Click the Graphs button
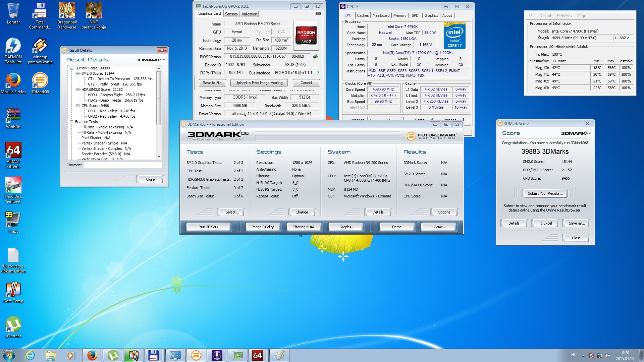This screenshot has height=362, width=644. pos(346,227)
